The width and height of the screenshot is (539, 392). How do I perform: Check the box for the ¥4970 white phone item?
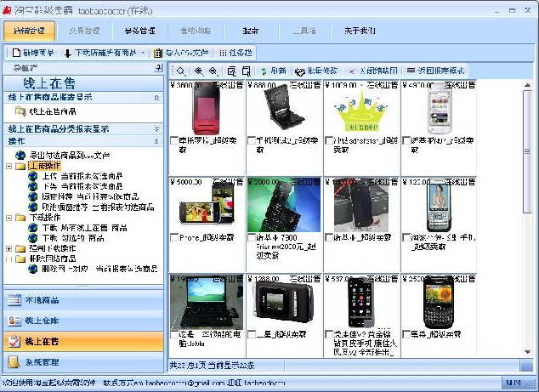[406, 140]
